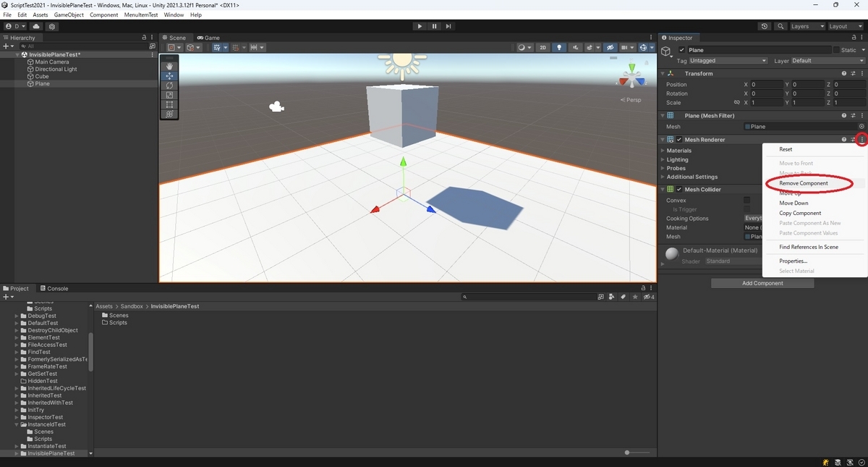868x467 pixels.
Task: Choose Remove Component from context menu
Action: 804,183
